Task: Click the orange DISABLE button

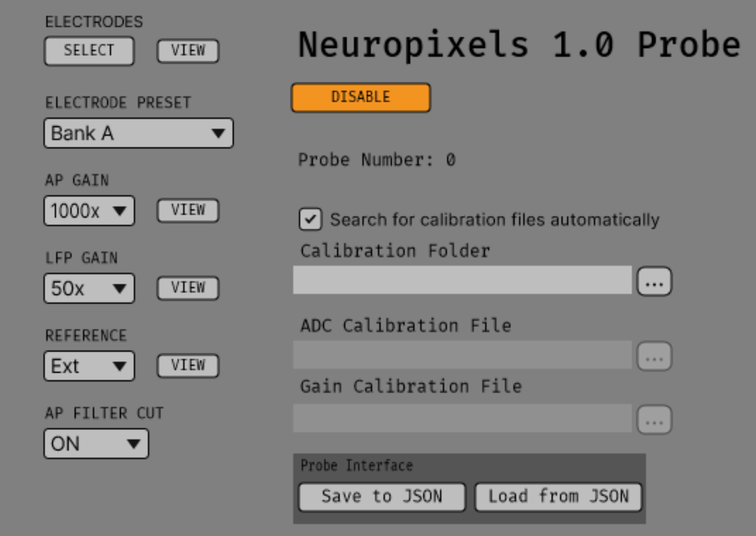Action: click(361, 97)
